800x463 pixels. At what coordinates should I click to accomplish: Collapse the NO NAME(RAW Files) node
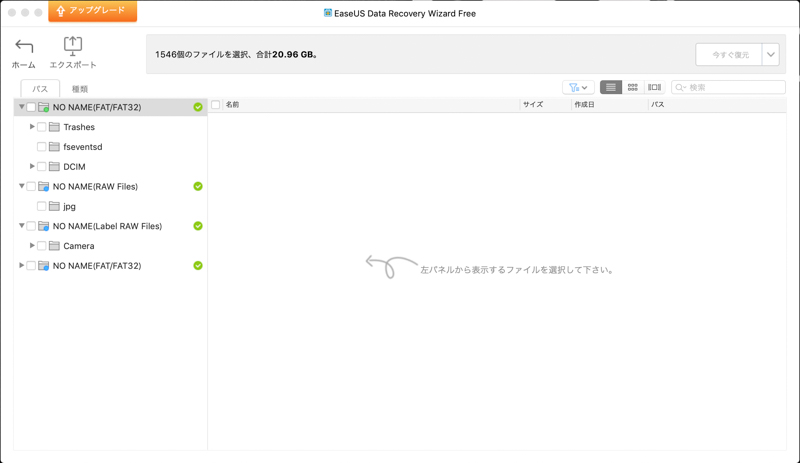click(21, 186)
